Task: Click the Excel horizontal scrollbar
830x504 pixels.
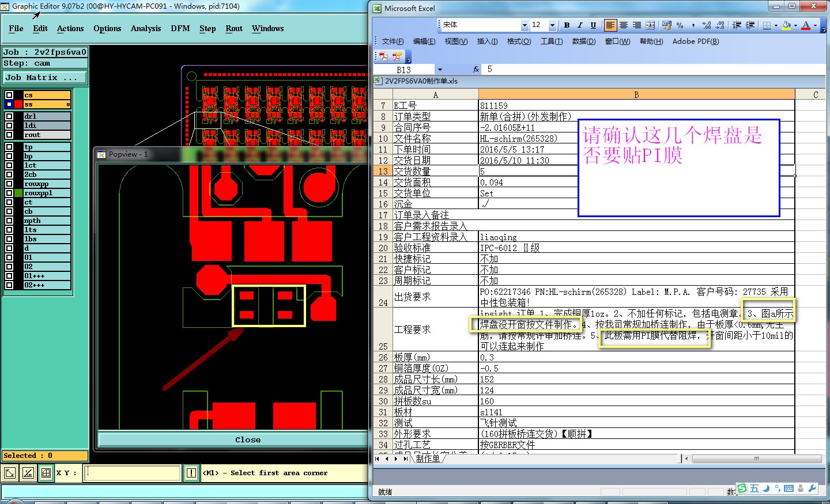Action: tap(756, 459)
